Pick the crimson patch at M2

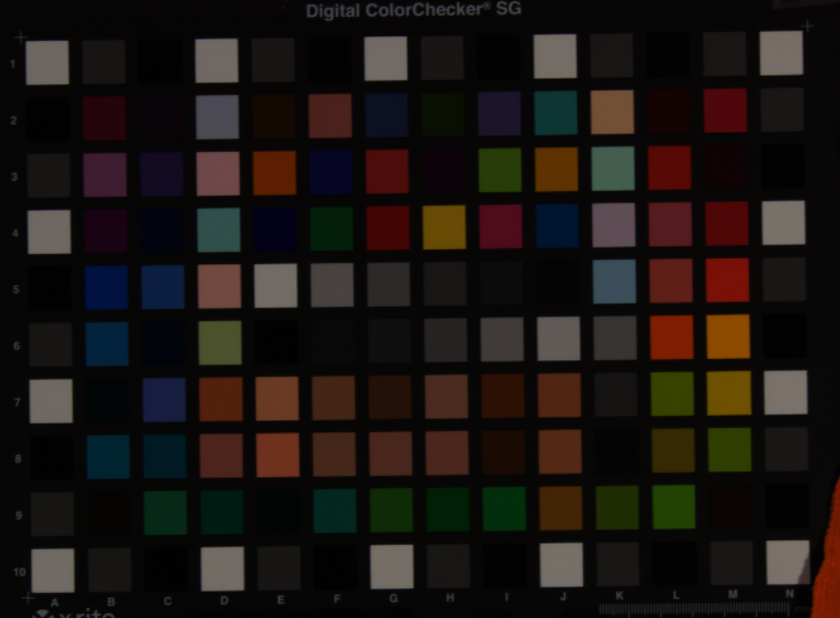point(724,111)
